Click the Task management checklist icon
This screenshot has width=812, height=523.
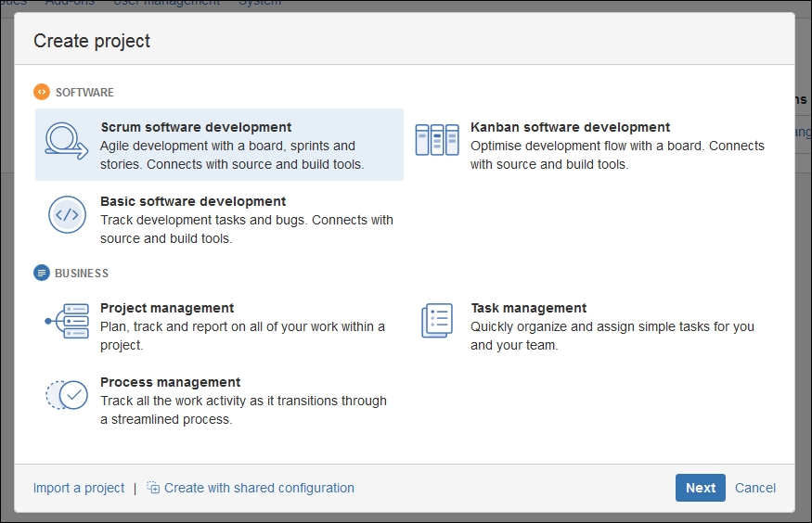click(x=437, y=321)
